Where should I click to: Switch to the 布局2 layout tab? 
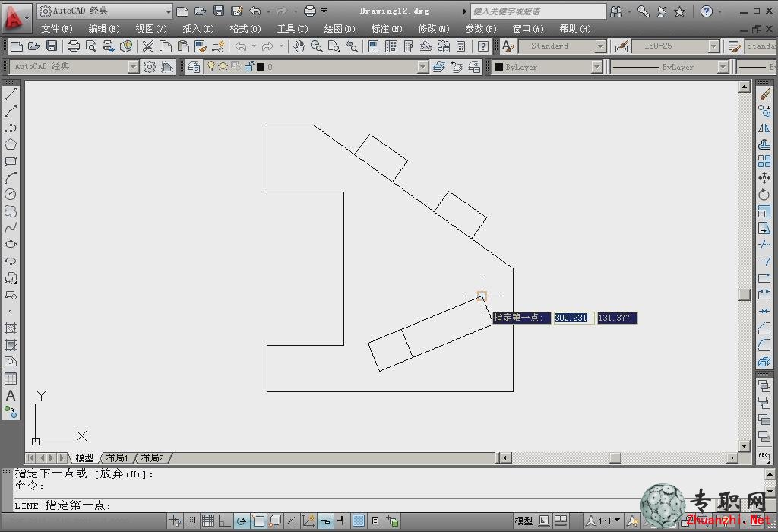(x=152, y=458)
